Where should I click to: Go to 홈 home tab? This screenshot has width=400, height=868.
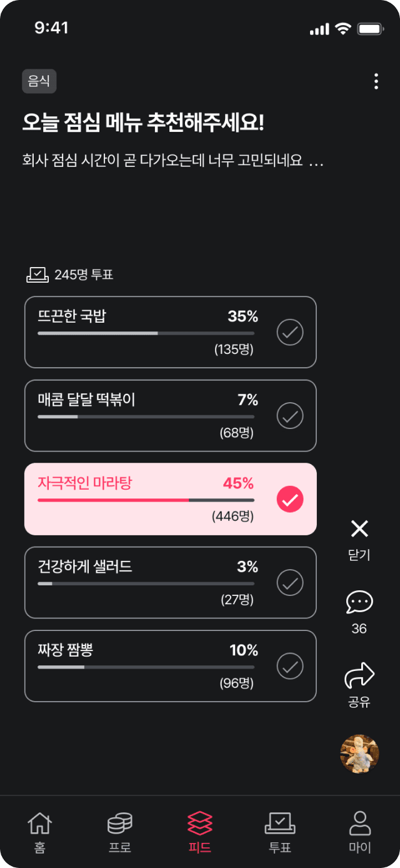point(39,832)
